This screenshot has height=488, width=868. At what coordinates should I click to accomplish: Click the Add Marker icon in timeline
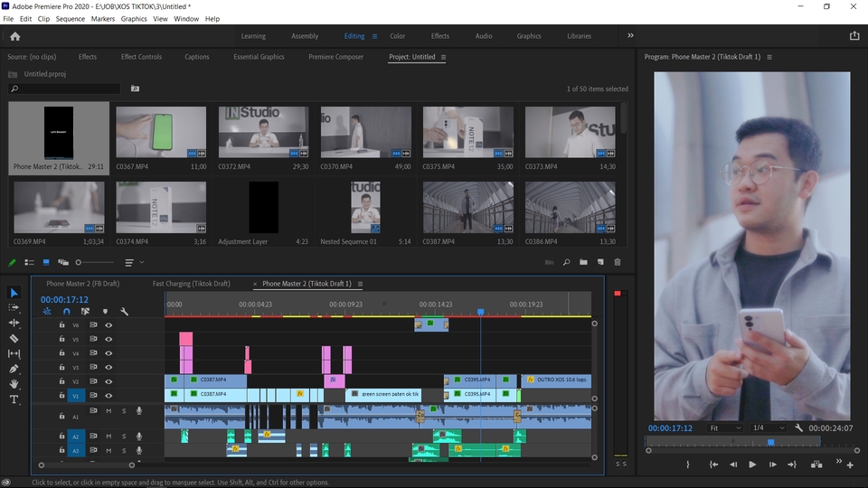tap(105, 312)
